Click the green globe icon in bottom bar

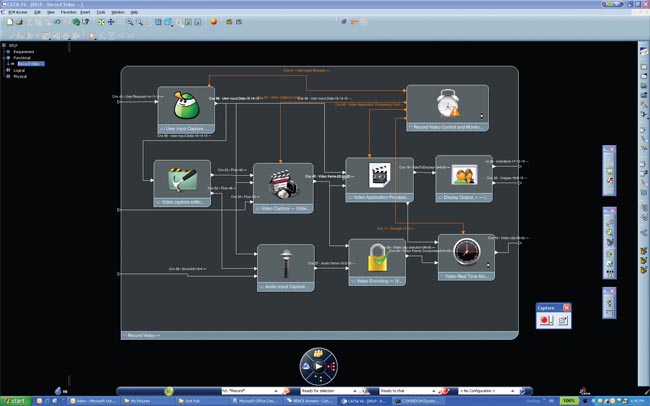[x=169, y=391]
